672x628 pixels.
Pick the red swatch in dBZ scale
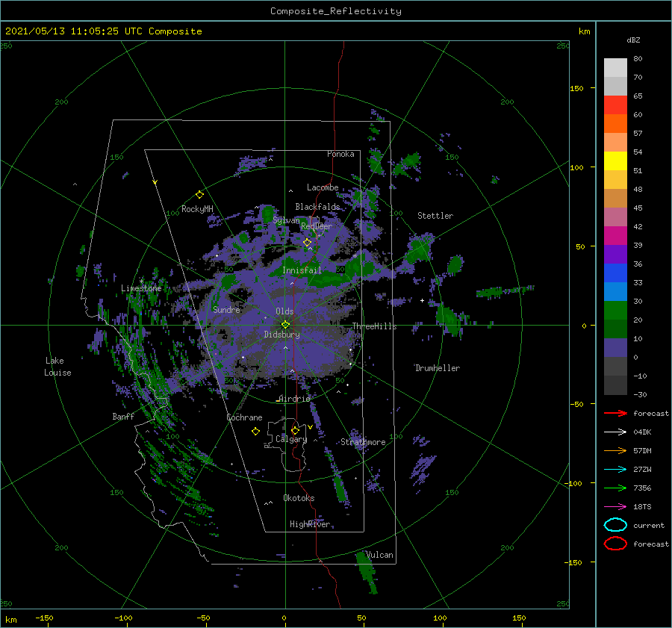click(615, 105)
